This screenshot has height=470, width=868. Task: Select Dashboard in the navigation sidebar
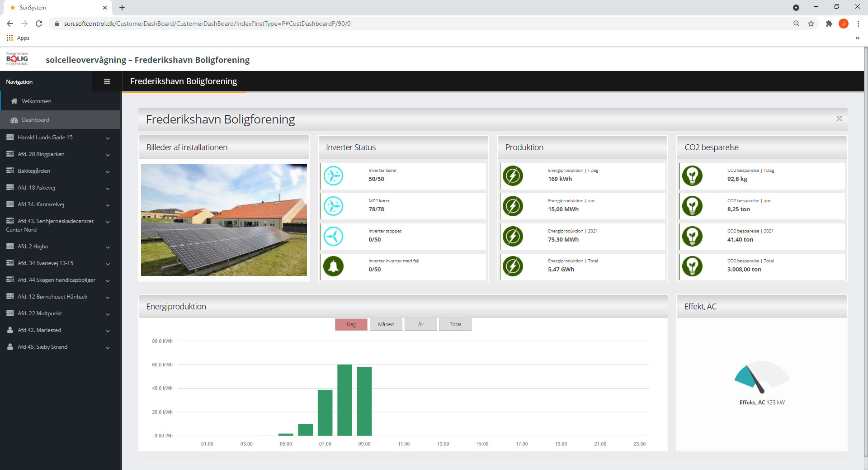pos(35,120)
